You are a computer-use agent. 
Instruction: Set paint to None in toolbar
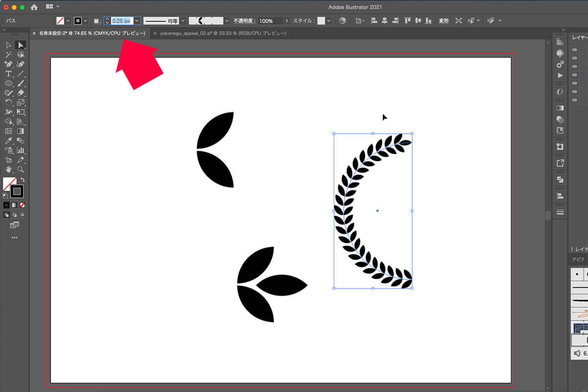click(x=23, y=205)
